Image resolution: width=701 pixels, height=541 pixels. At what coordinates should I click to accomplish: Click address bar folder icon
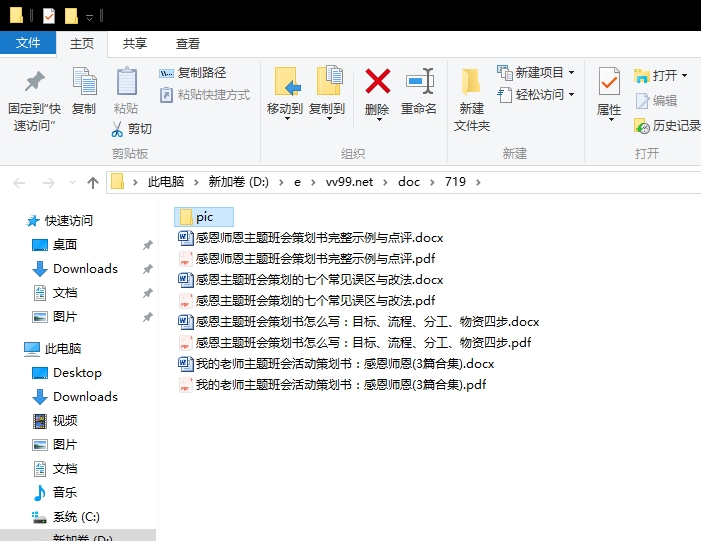pyautogui.click(x=117, y=182)
